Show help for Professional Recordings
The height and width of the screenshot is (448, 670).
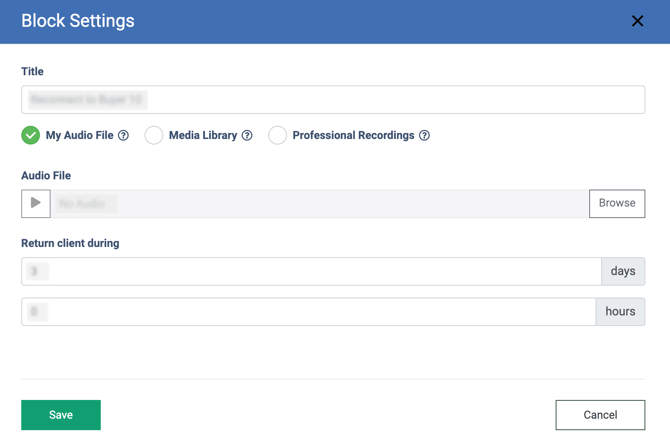(424, 136)
